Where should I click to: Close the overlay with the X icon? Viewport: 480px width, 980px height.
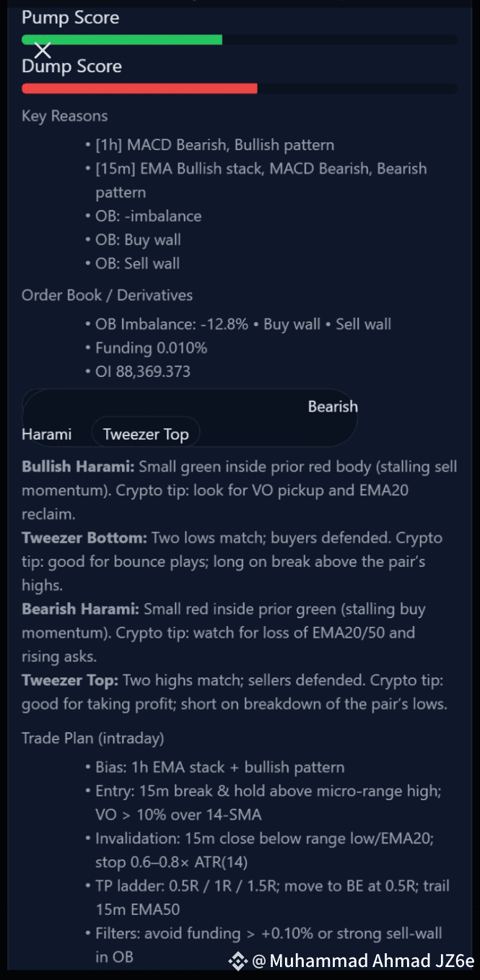43,51
